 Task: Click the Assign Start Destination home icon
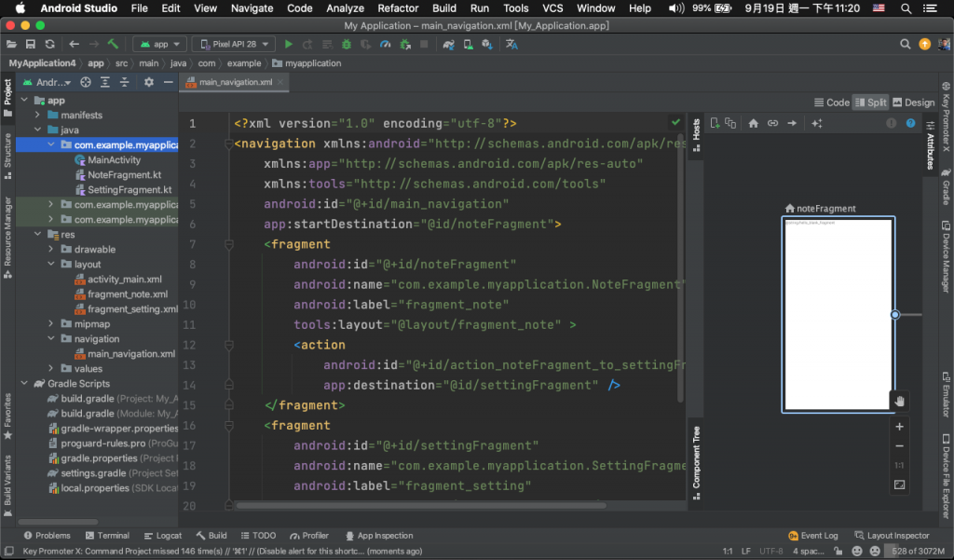pyautogui.click(x=753, y=123)
